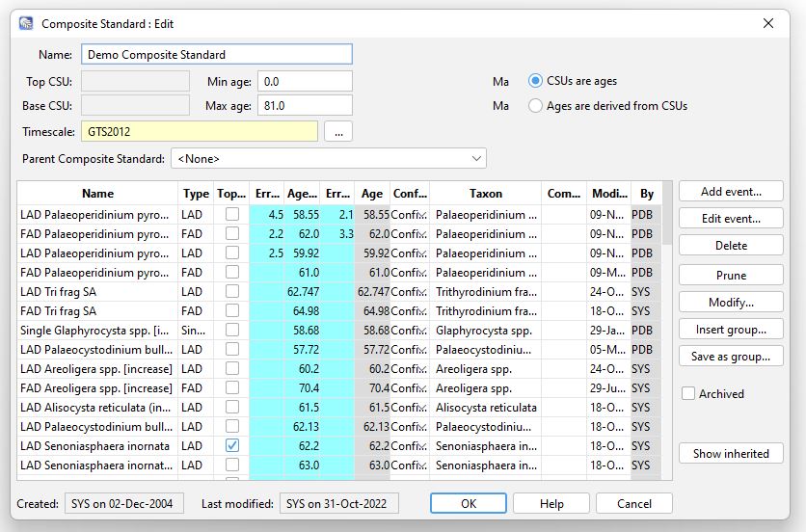The height and width of the screenshot is (532, 806).
Task: Click the events table vertical scrollbar thumb
Action: click(x=667, y=213)
